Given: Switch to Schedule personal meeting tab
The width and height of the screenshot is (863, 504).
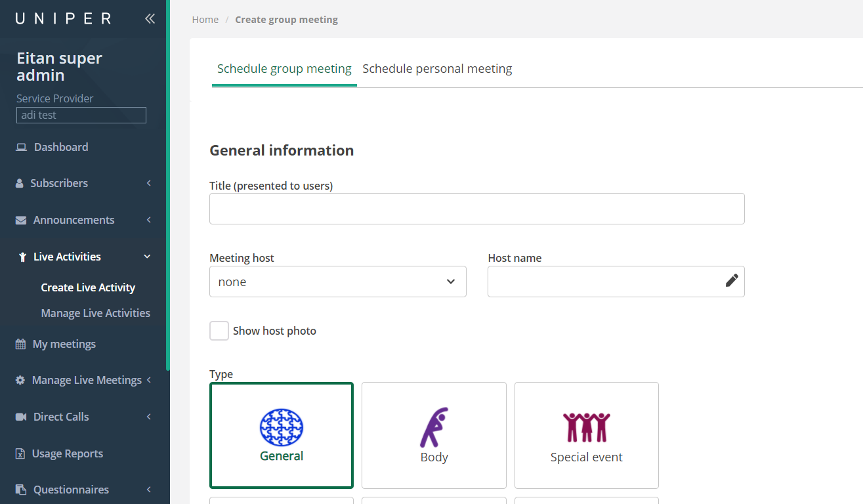Looking at the screenshot, I should pos(437,69).
